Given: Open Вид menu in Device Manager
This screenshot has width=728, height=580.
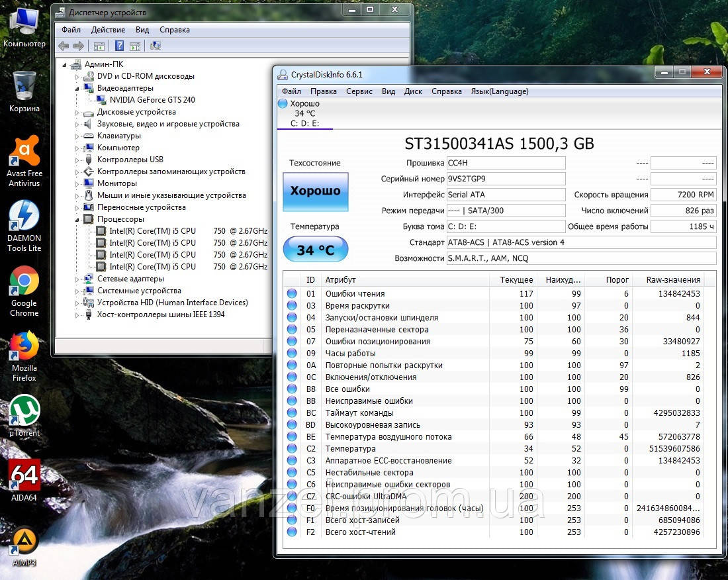Looking at the screenshot, I should click(142, 30).
